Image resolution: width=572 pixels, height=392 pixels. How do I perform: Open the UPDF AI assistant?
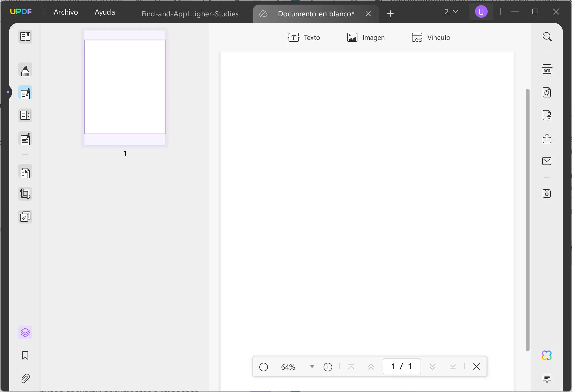(547, 355)
